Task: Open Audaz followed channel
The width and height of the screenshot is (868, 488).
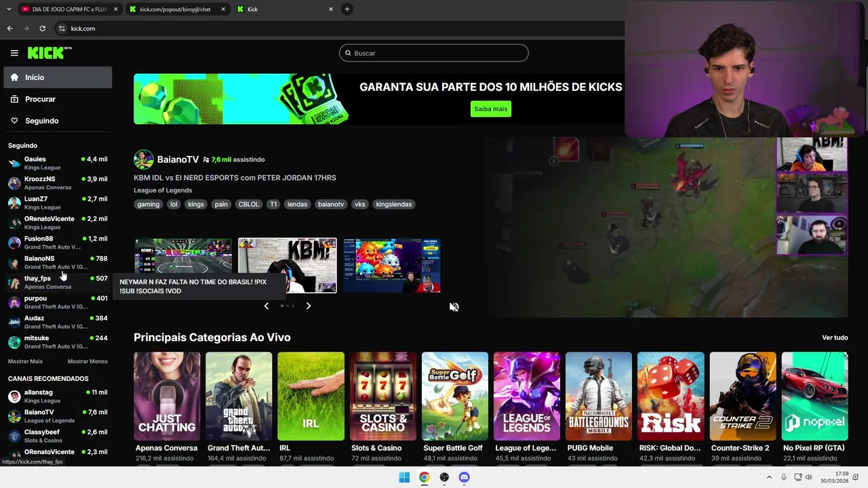Action: (x=58, y=322)
